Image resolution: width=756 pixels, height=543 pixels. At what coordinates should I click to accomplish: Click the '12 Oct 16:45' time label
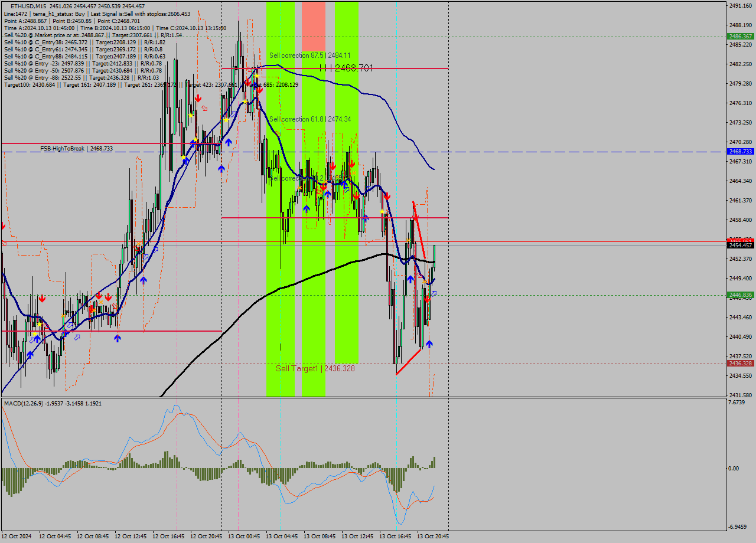coord(168,537)
